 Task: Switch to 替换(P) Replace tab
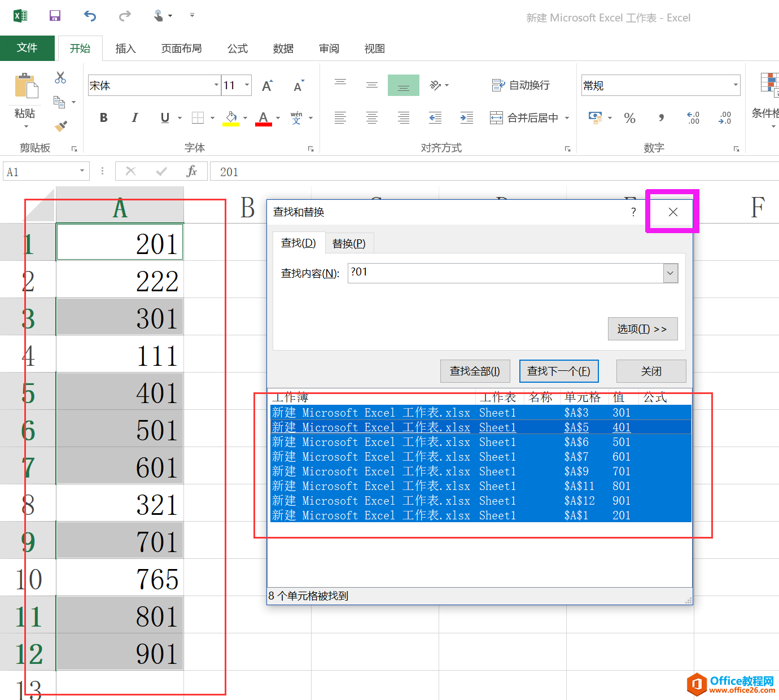pyautogui.click(x=349, y=243)
